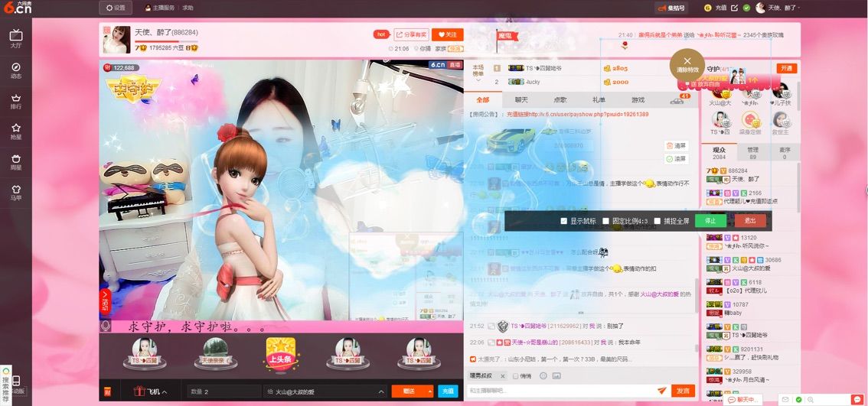The height and width of the screenshot is (406, 868).
Task: Open 主播服务 in the top bar
Action: point(160,8)
